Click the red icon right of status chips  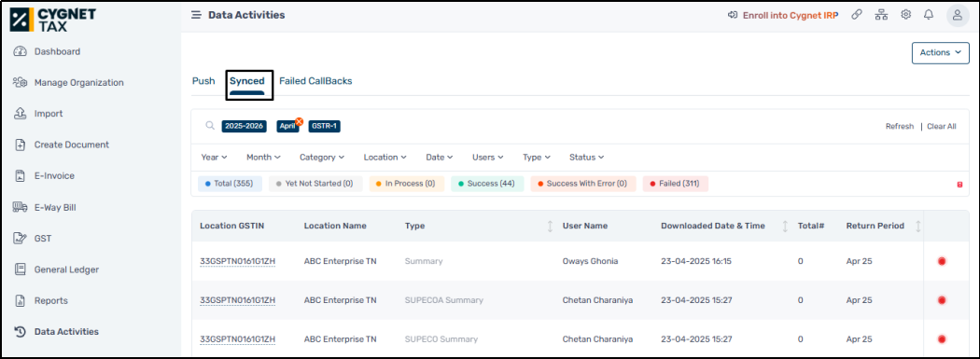(960, 185)
